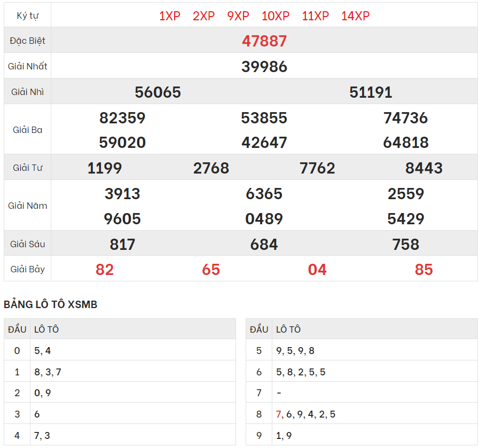Image resolution: width=479 pixels, height=448 pixels.
Task: Click the 10XP symbol code
Action: (276, 16)
